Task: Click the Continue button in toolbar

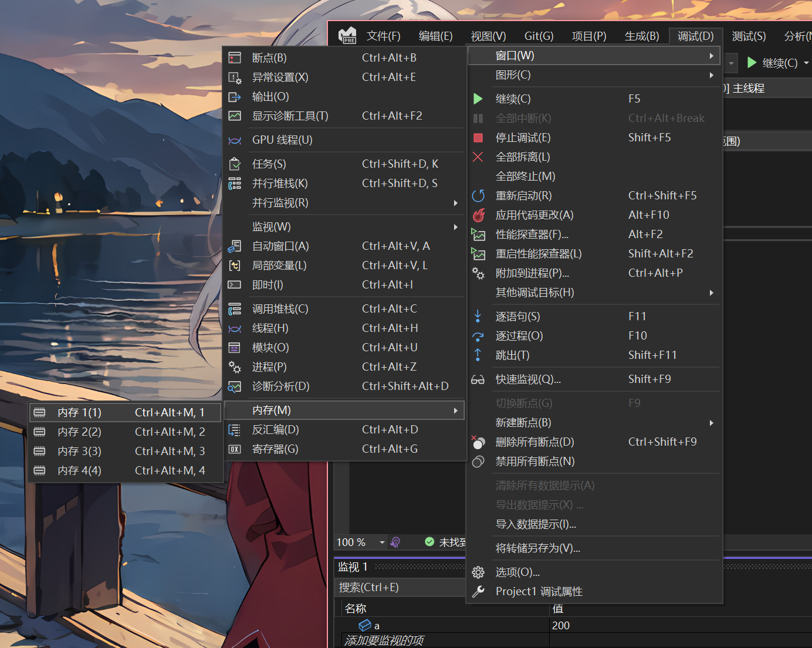Action: click(x=772, y=63)
